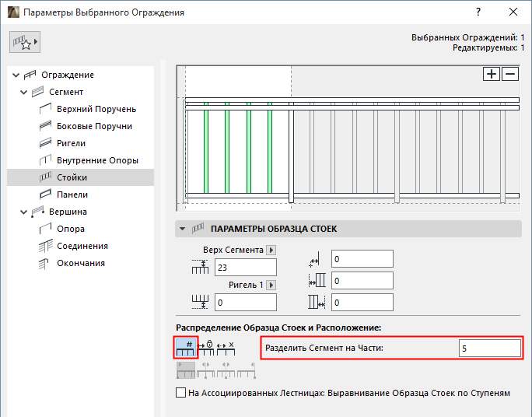Enable Выравнивание Образца Стоек по Ступеням checkbox
Image resolution: width=532 pixels, height=417 pixels.
pyautogui.click(x=181, y=393)
